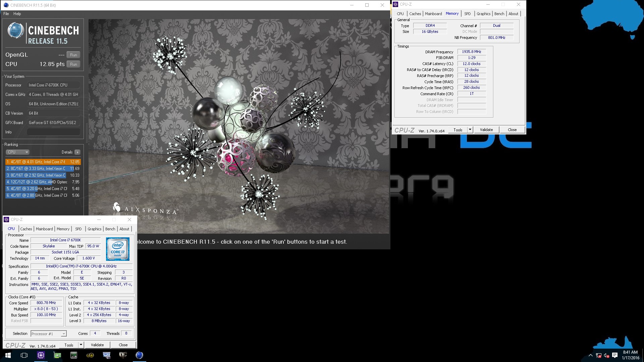Click the monitor-with-camera taskbar icon
This screenshot has height=362, width=644.
coord(107,355)
